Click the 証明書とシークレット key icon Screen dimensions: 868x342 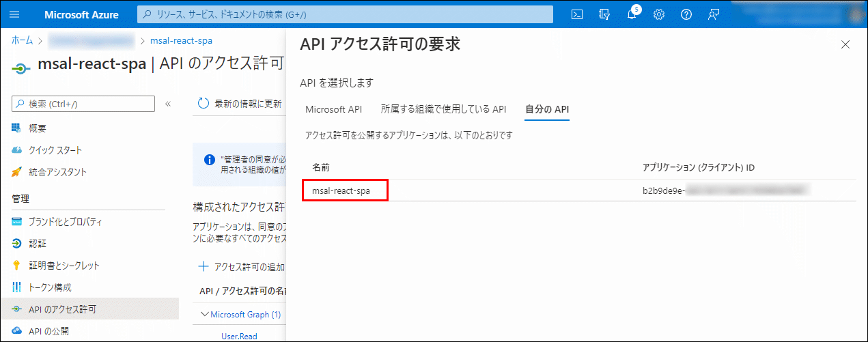pos(17,266)
